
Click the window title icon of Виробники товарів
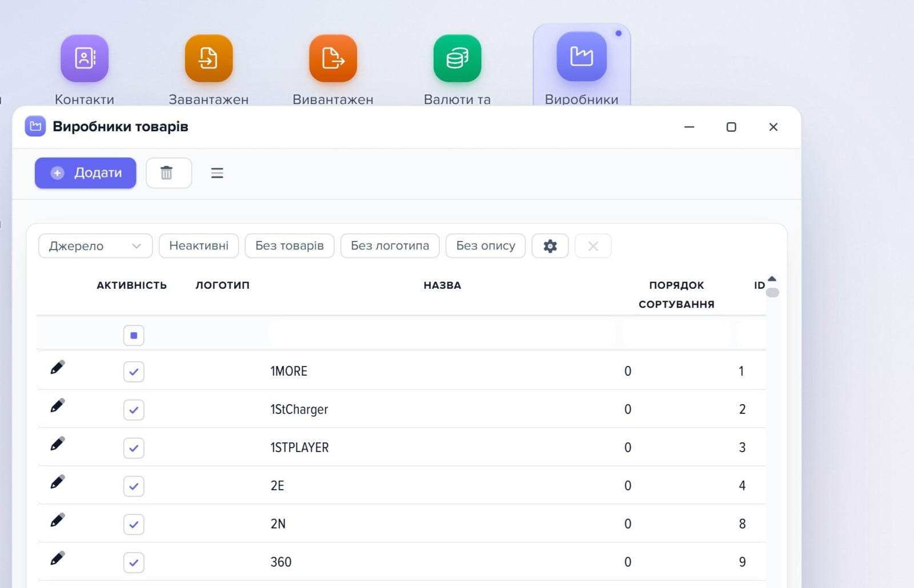35,126
